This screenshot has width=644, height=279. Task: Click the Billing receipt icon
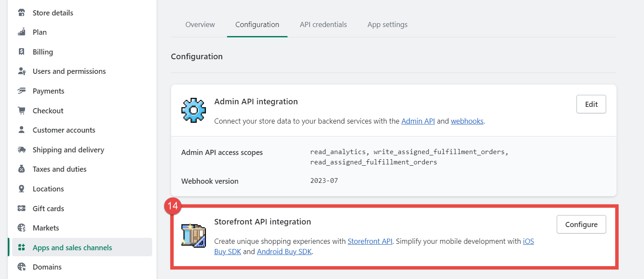coord(21,52)
